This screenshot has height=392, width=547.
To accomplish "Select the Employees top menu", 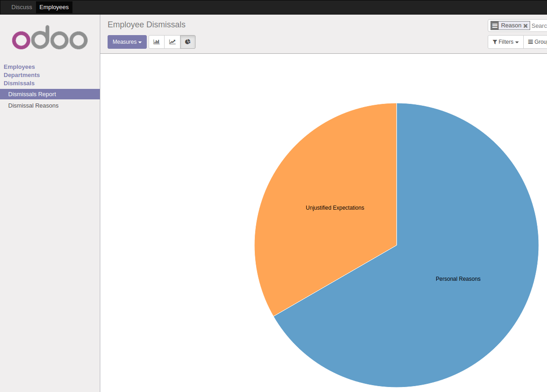I will [x=54, y=7].
